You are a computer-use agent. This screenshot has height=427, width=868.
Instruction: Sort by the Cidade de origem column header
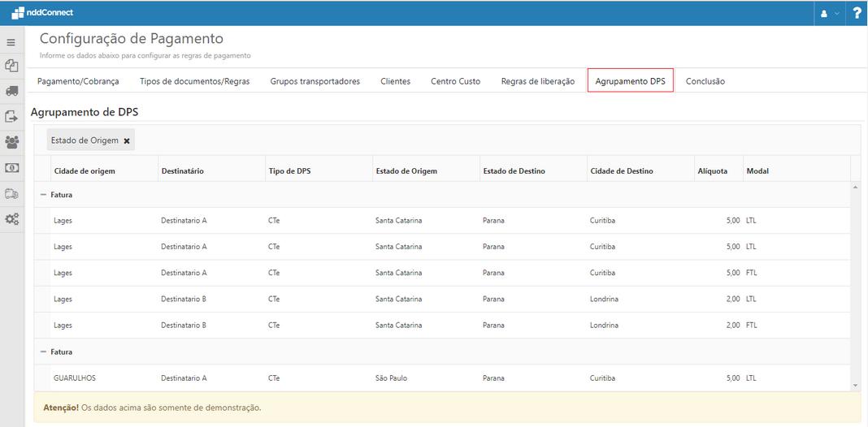(x=85, y=171)
